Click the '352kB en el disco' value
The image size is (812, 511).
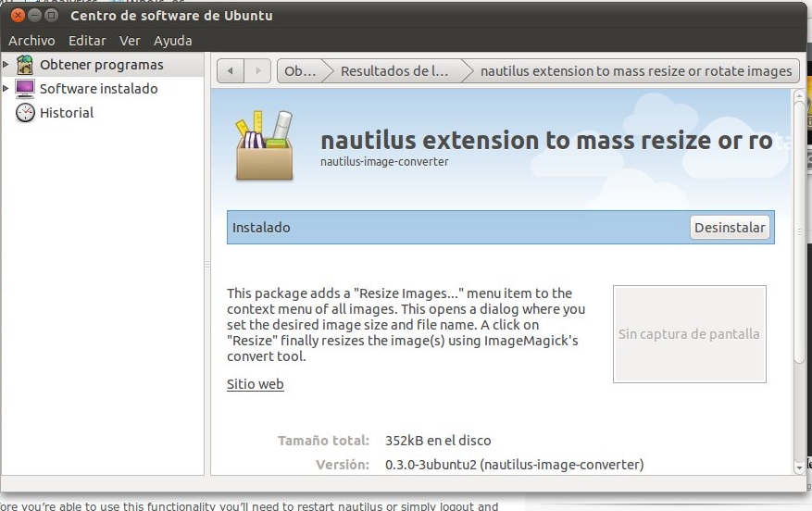(x=438, y=441)
